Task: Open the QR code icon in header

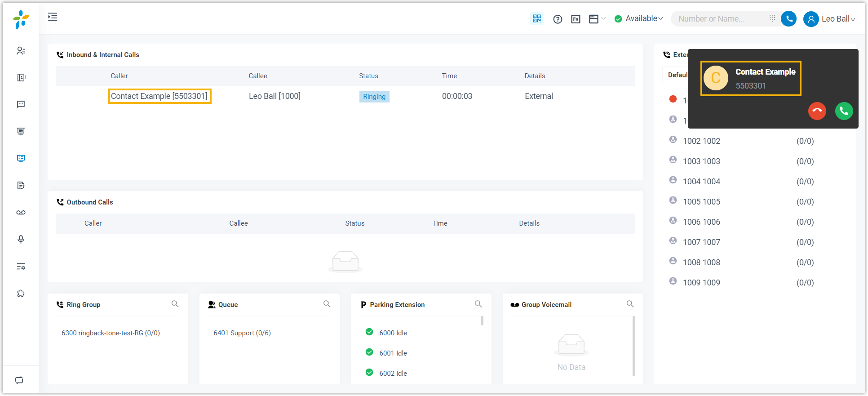Action: click(x=537, y=18)
